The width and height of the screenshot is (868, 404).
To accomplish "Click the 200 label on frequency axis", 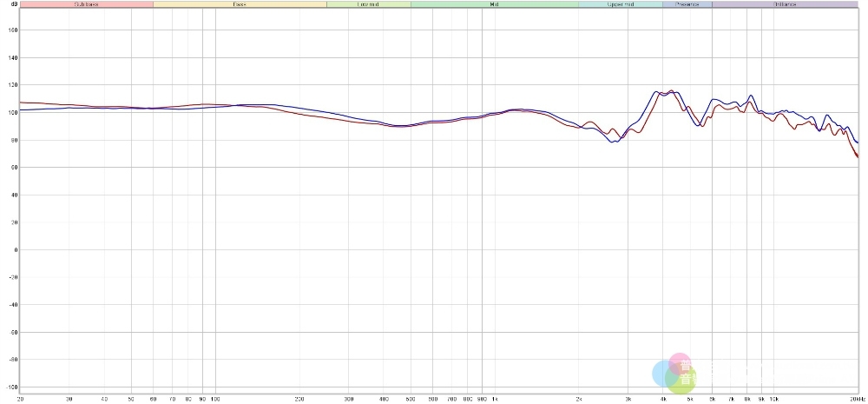I will (x=299, y=399).
